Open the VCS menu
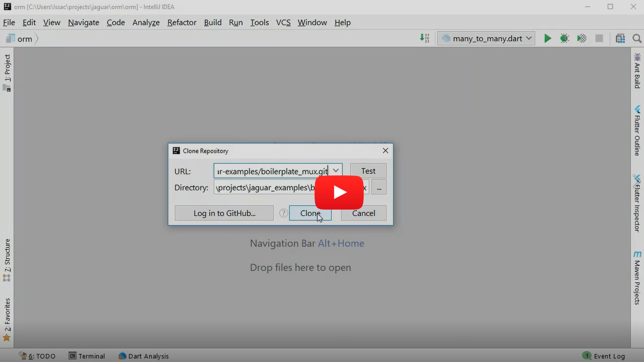644x362 pixels. point(283,22)
